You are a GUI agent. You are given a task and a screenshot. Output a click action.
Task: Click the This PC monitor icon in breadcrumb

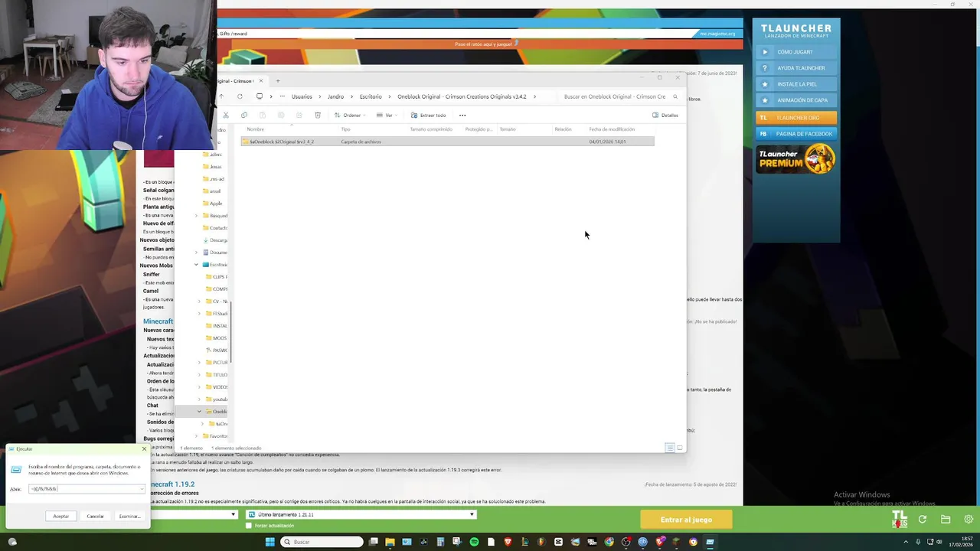(259, 96)
